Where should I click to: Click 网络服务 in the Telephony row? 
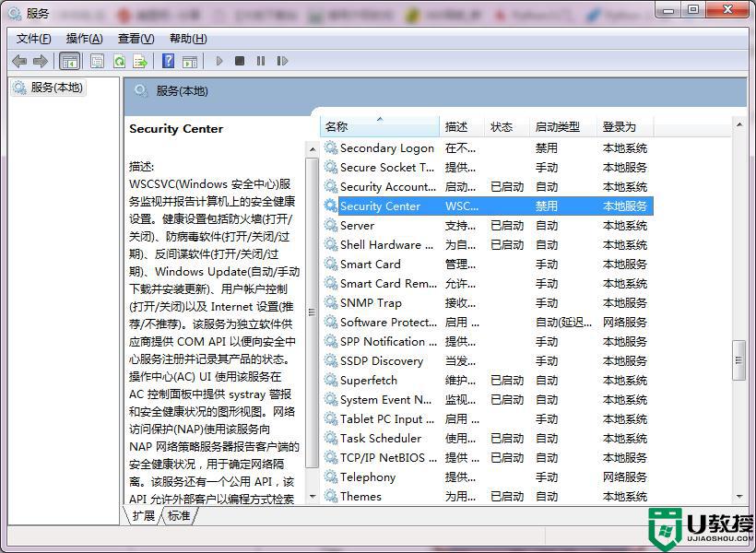(625, 477)
